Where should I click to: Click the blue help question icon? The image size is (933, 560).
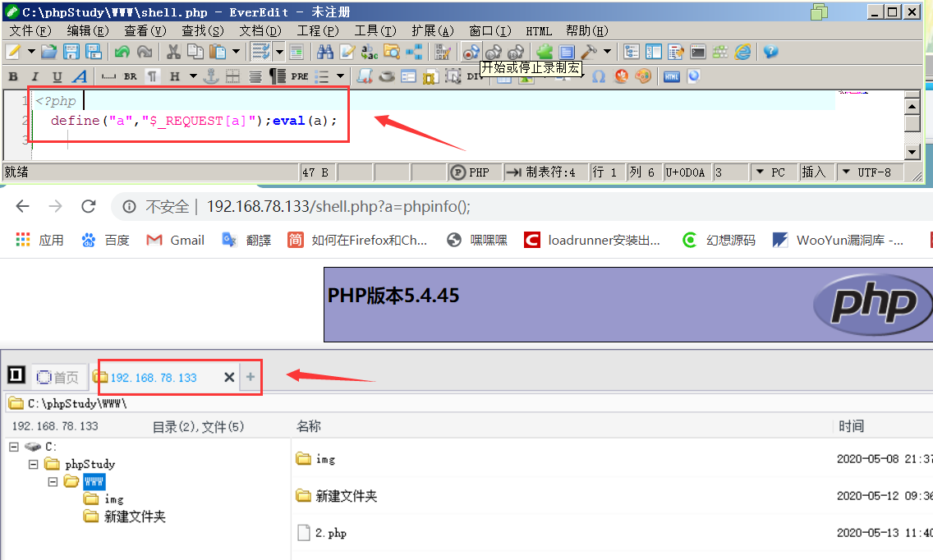click(770, 53)
